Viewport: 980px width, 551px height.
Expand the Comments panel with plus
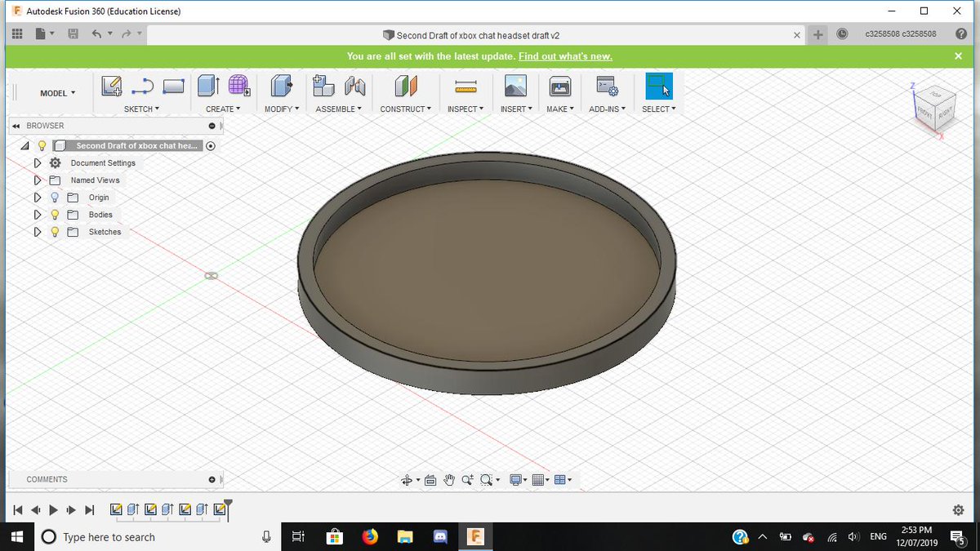point(212,479)
